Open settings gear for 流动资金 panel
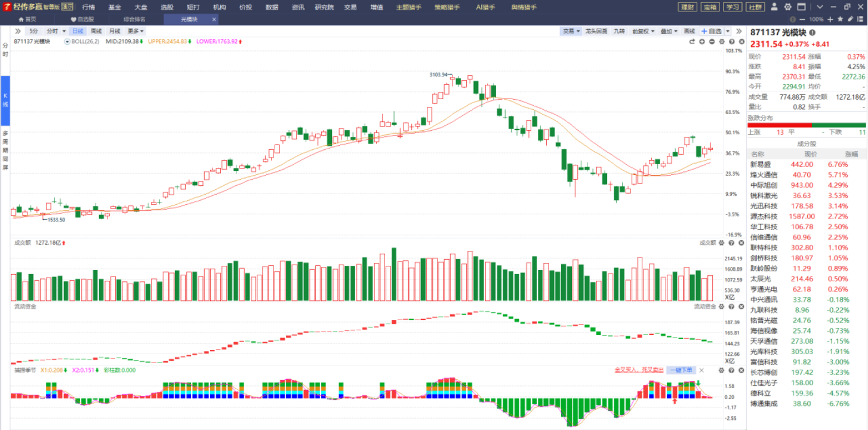Image resolution: width=868 pixels, height=430 pixels. 722,306
